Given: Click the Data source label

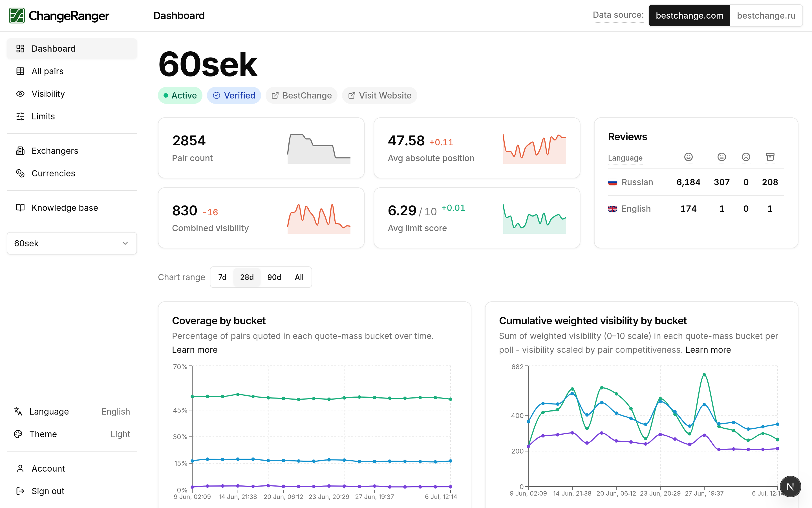Looking at the screenshot, I should (618, 15).
